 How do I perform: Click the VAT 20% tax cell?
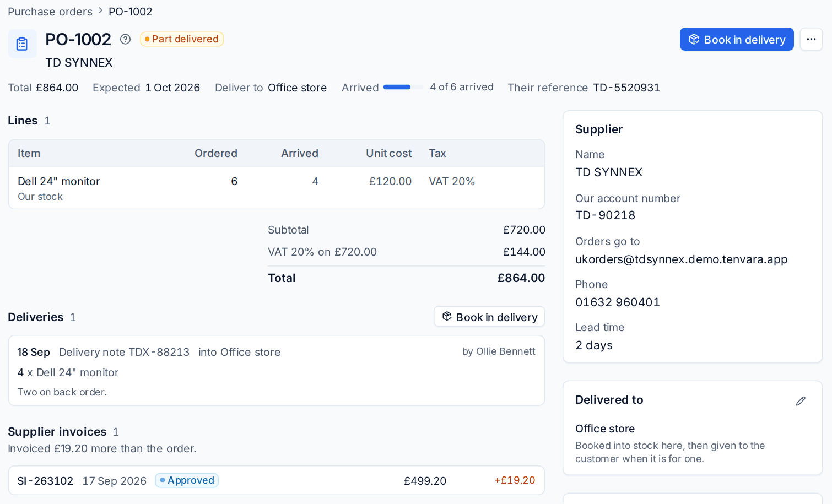pyautogui.click(x=452, y=181)
